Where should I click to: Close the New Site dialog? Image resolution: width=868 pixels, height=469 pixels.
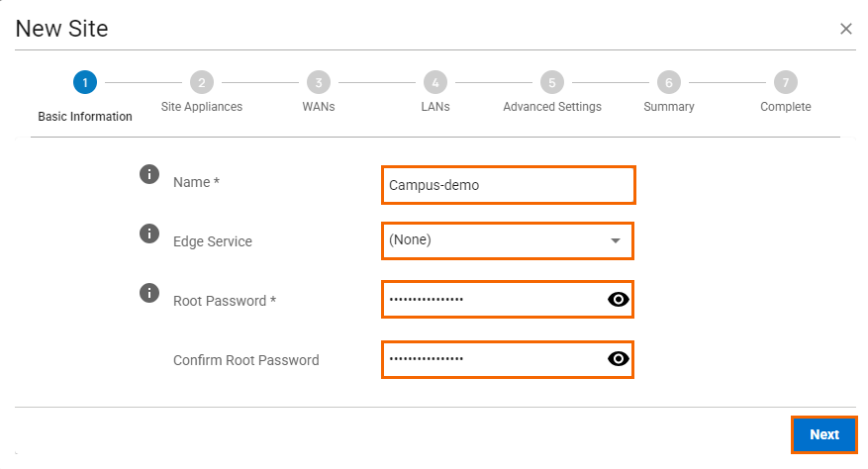point(846,29)
